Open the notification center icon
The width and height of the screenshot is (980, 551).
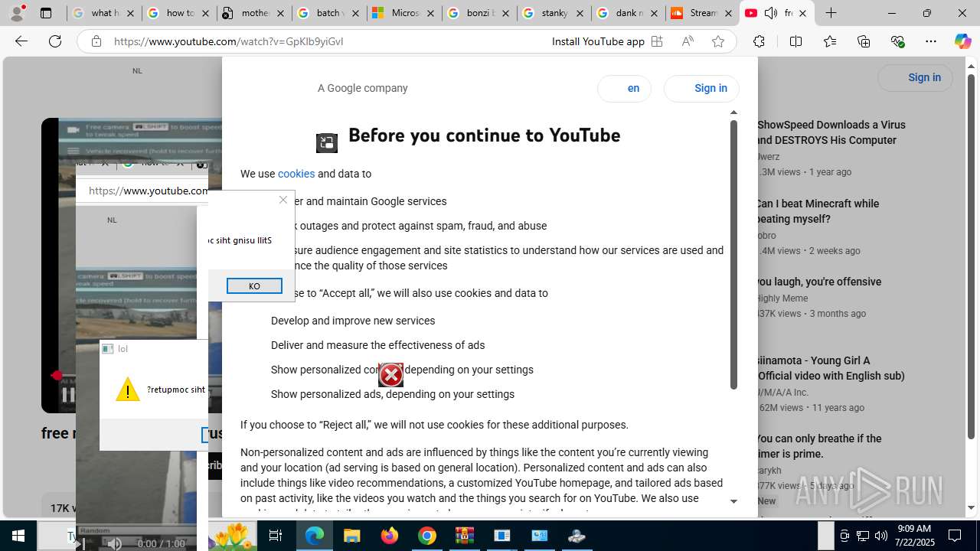pos(955,536)
